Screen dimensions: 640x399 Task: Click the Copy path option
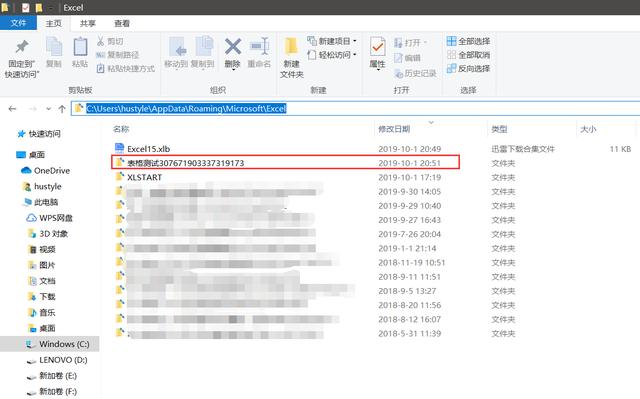coord(118,55)
